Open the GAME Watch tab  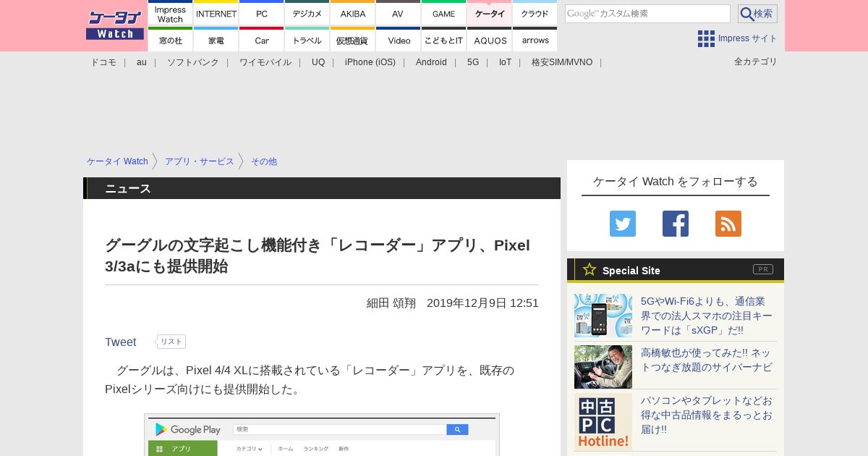[444, 14]
